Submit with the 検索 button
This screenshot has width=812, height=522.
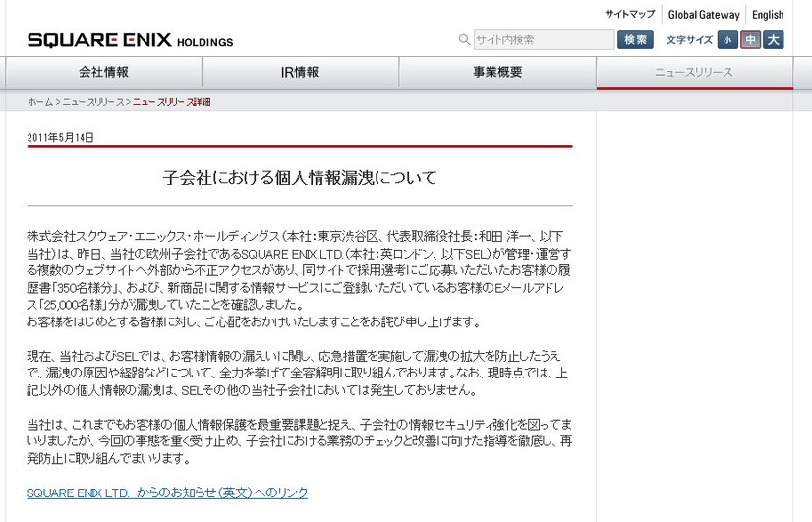click(x=635, y=40)
